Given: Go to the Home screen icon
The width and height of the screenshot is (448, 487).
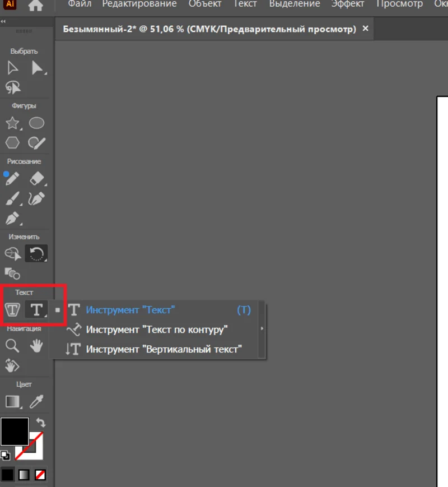Looking at the screenshot, I should tap(35, 5).
